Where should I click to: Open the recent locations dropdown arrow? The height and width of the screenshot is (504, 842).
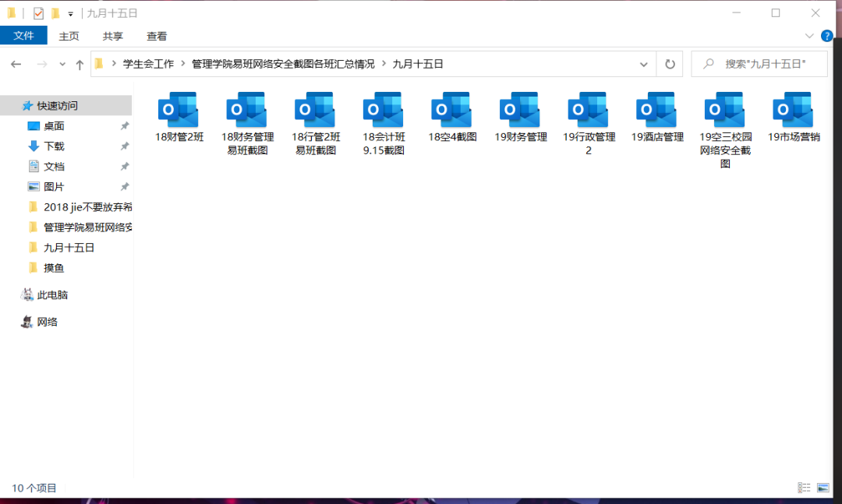pos(62,65)
